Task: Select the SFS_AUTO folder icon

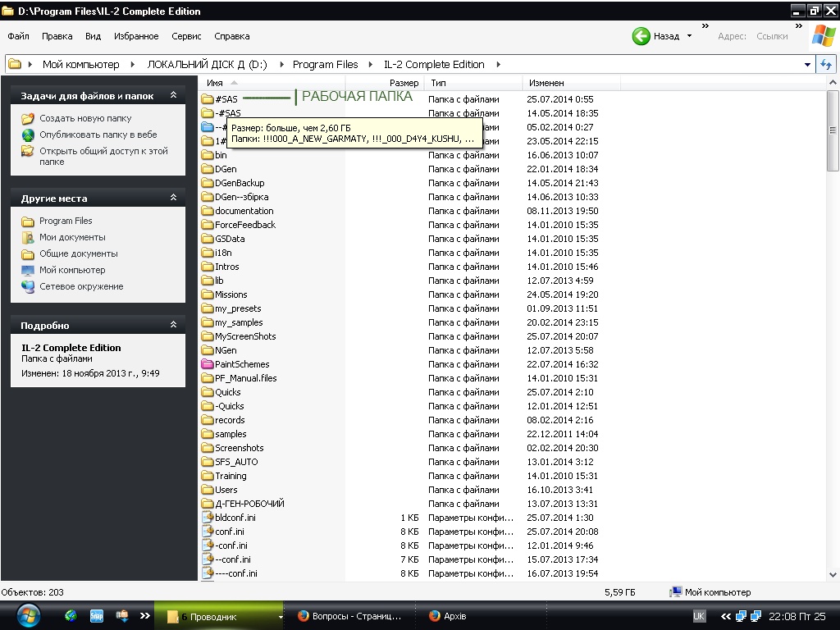Action: click(x=208, y=461)
